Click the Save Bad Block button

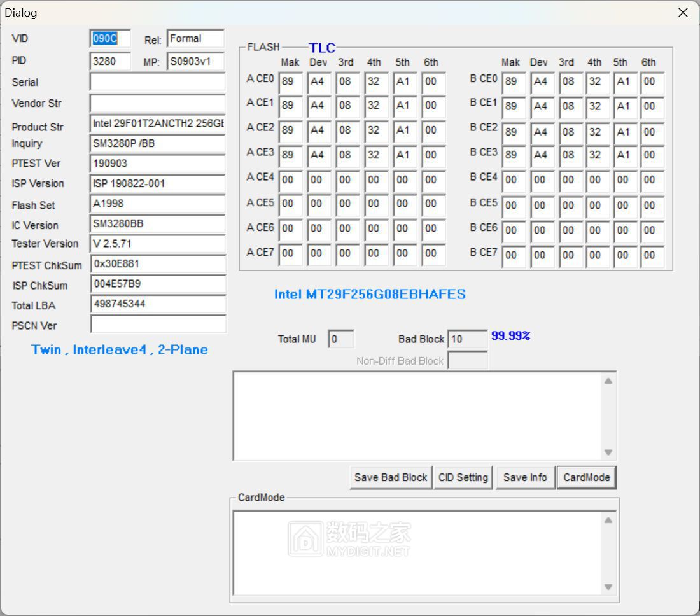click(x=391, y=477)
